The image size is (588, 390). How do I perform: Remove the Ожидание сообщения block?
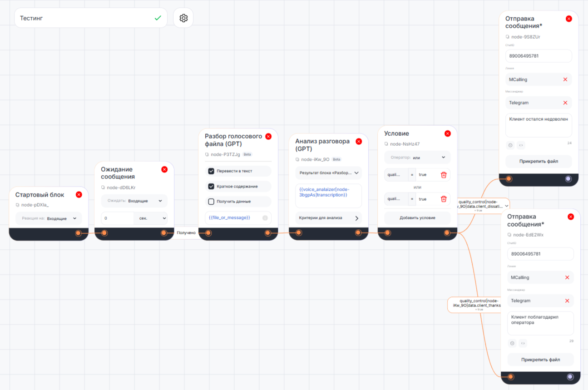tap(164, 169)
